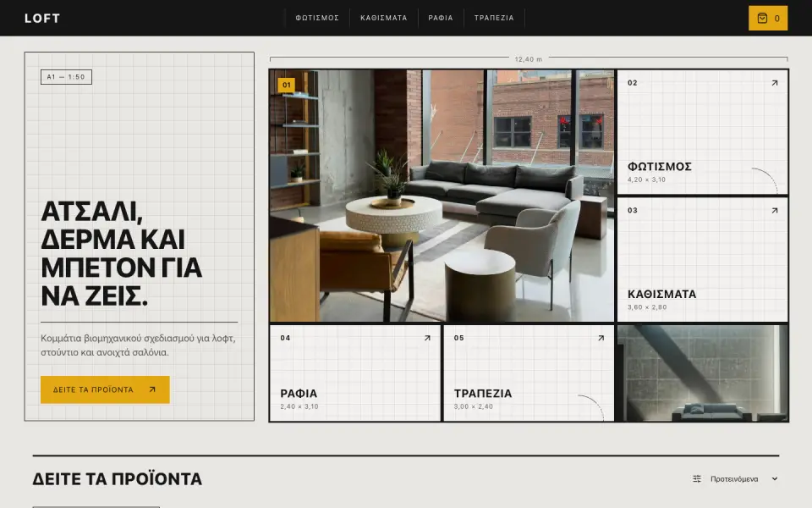Click the yellow 01 badge on living room photo
This screenshot has height=508, width=812.
pos(287,85)
